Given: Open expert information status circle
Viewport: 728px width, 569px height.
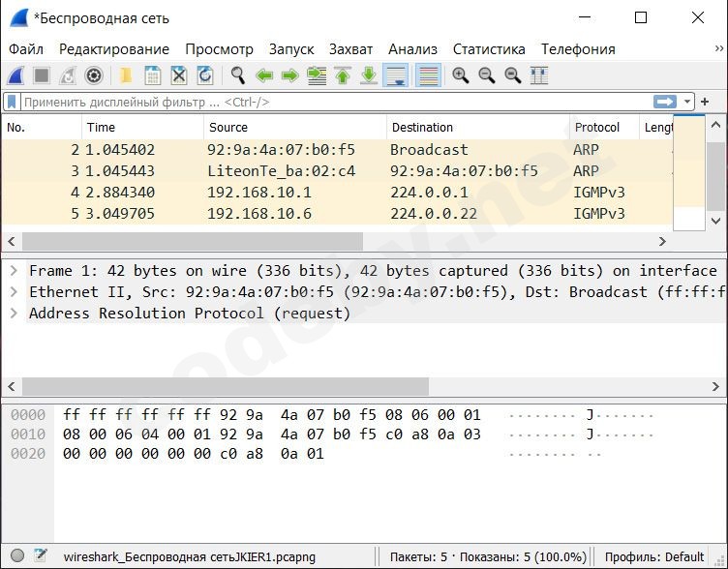Looking at the screenshot, I should click(x=17, y=555).
